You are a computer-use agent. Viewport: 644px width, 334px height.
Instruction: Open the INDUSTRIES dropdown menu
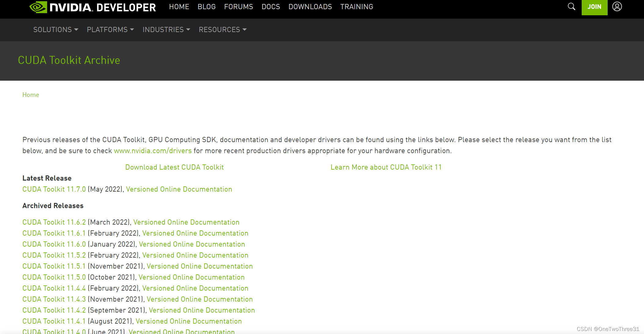[166, 30]
